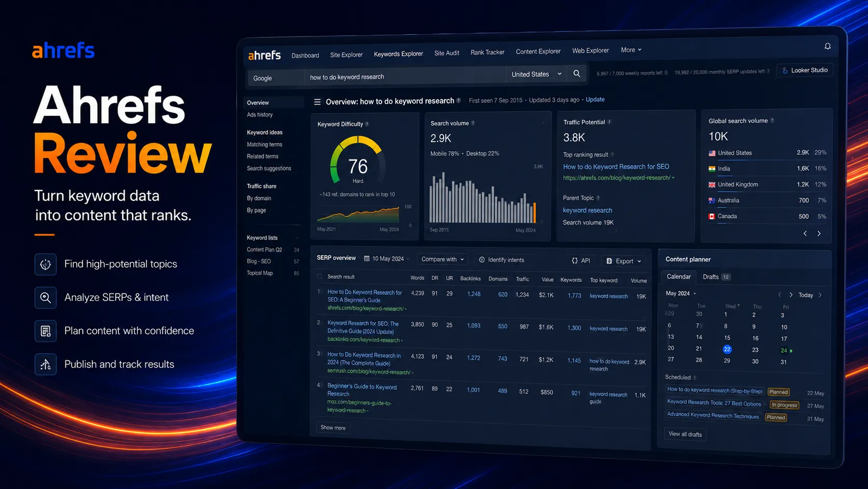Open the Site Audit menu item
868x489 pixels.
446,53
